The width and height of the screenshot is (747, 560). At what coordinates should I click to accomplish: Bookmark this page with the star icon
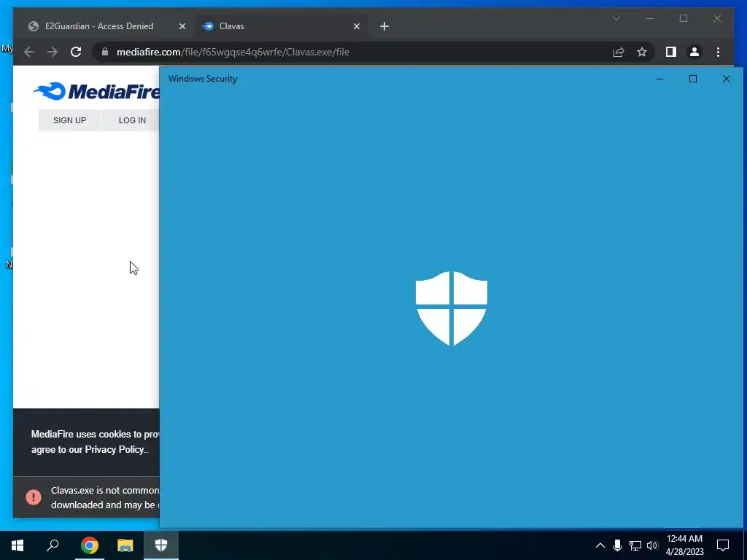(642, 52)
